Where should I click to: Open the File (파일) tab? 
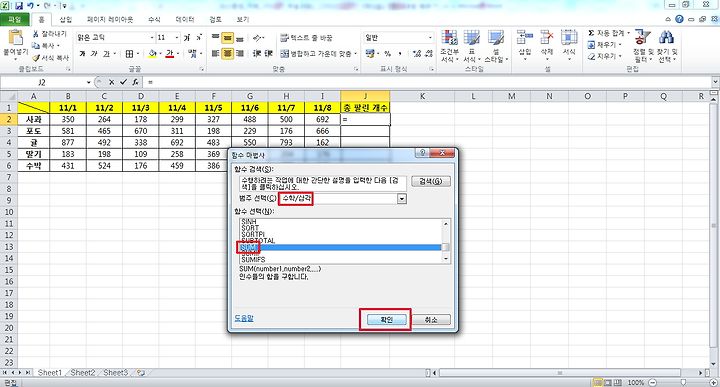15,19
